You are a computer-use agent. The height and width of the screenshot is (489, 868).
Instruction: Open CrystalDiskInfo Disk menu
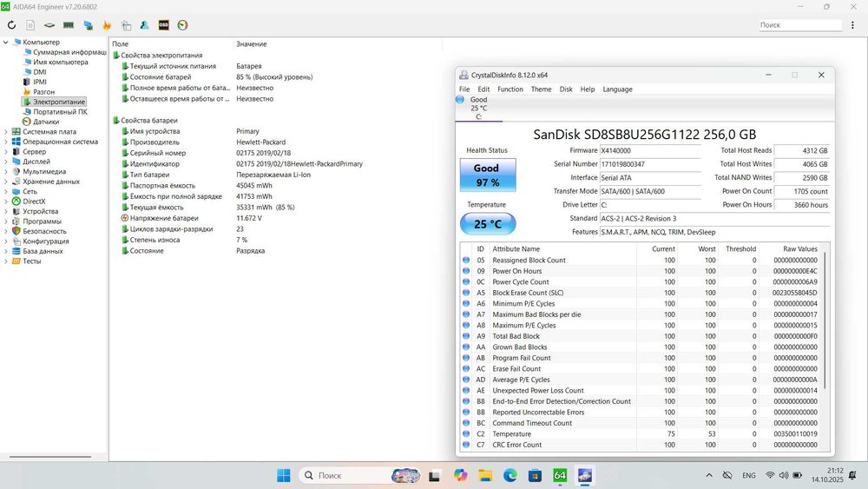click(566, 89)
